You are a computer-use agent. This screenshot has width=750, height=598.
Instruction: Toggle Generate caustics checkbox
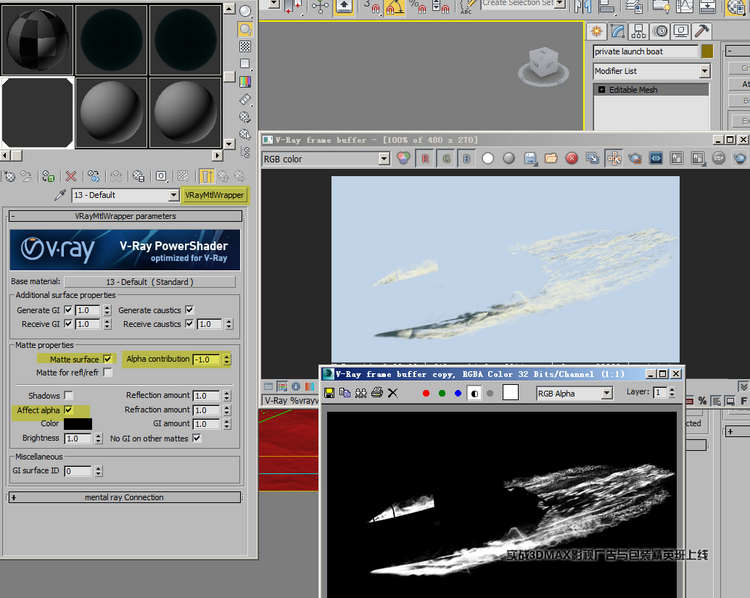tap(189, 310)
